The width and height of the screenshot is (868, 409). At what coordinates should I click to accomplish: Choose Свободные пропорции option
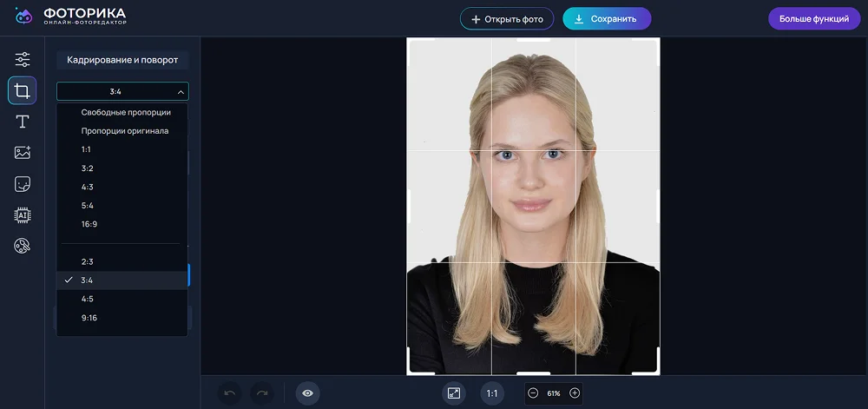[126, 112]
